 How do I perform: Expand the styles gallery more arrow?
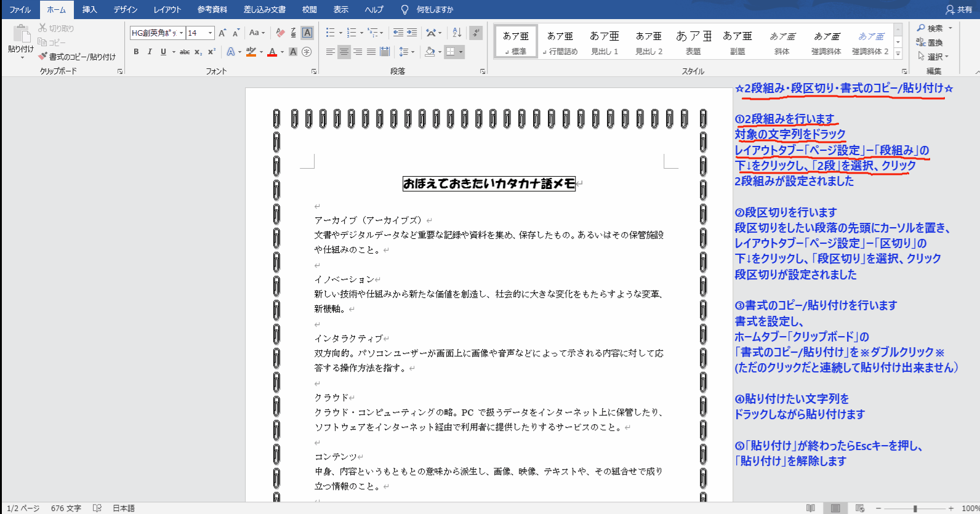tap(898, 54)
